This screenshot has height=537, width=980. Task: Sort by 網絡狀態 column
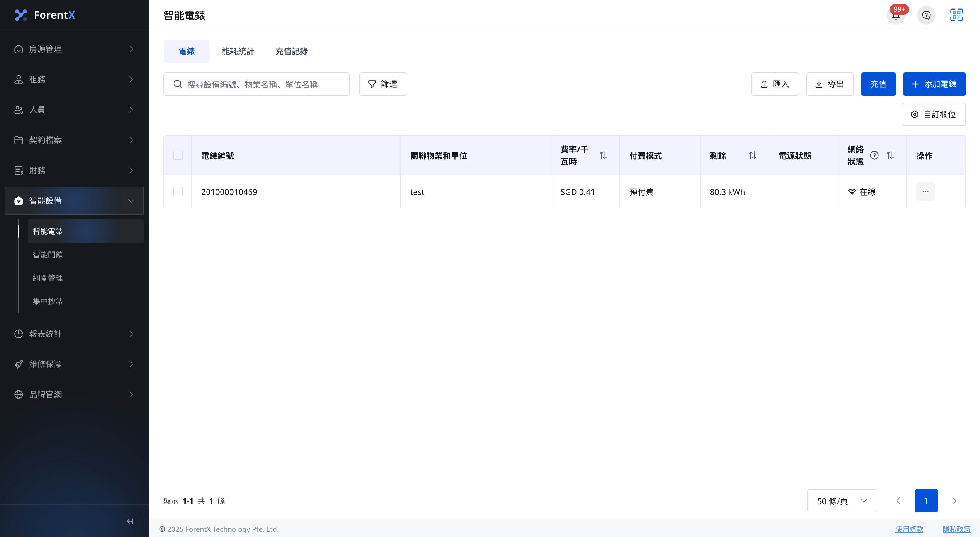point(890,155)
